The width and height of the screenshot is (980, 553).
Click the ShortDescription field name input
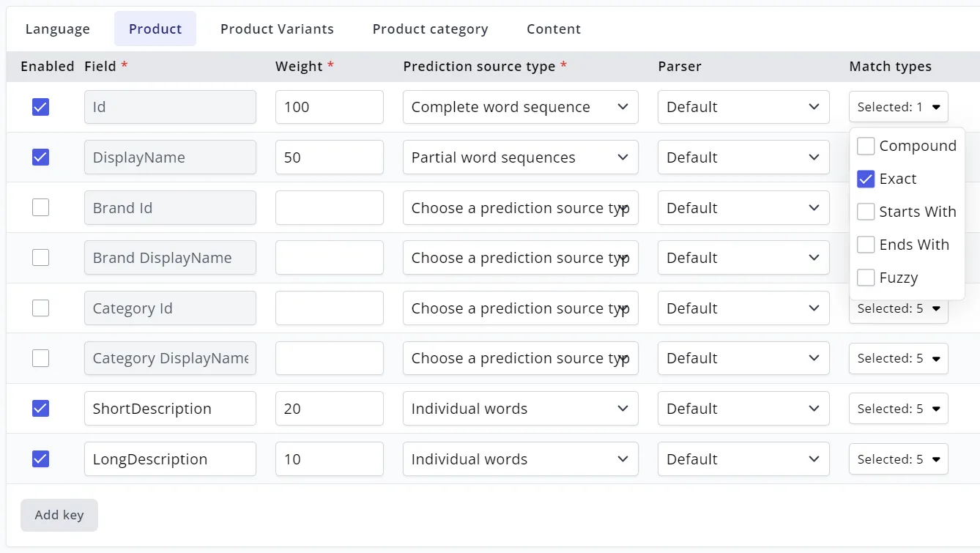point(170,409)
